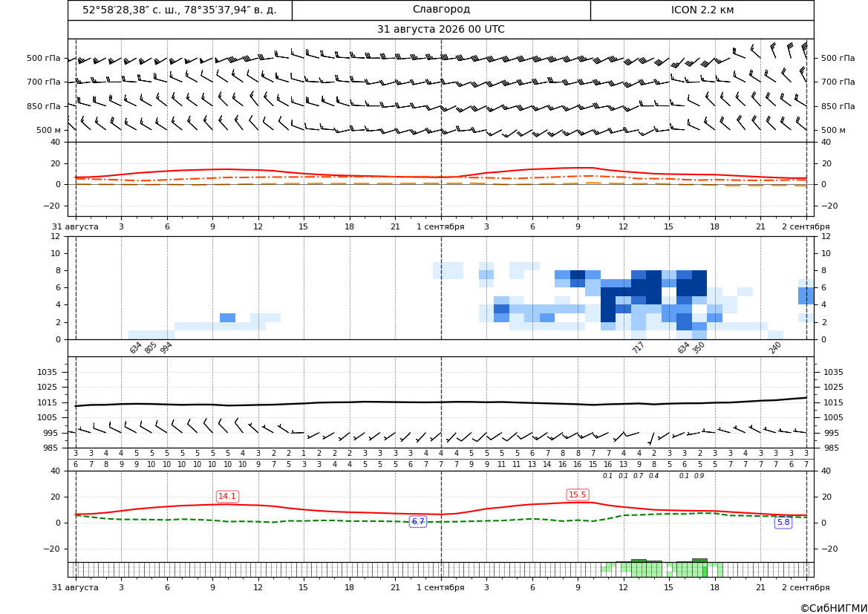This screenshot has height=614, width=868.
Task: Click the 500 м wind level label on left
Action: click(x=49, y=130)
